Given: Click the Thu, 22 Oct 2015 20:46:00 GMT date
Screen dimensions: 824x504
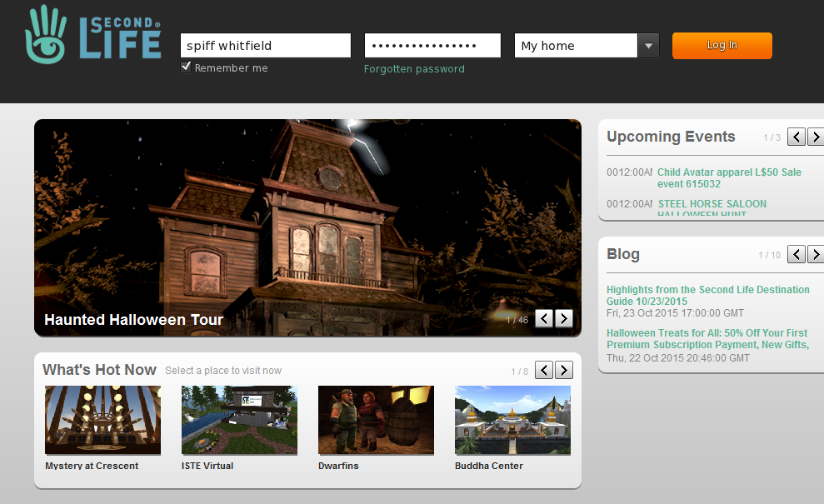Looking at the screenshot, I should (678, 358).
